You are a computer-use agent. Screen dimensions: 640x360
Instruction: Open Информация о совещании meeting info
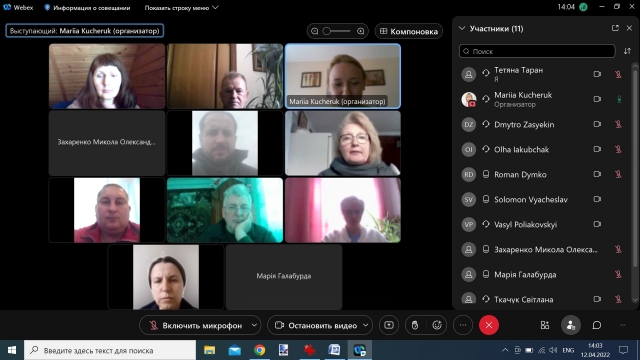pos(87,7)
